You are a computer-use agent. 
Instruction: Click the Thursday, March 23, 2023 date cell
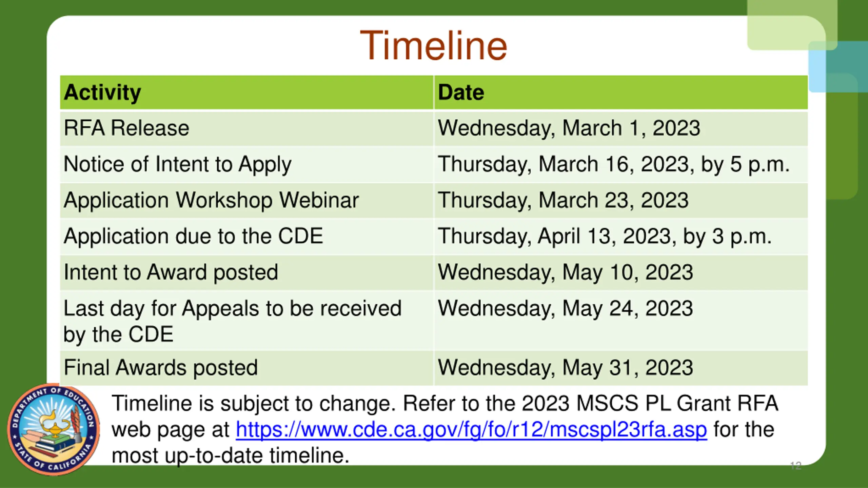(563, 200)
